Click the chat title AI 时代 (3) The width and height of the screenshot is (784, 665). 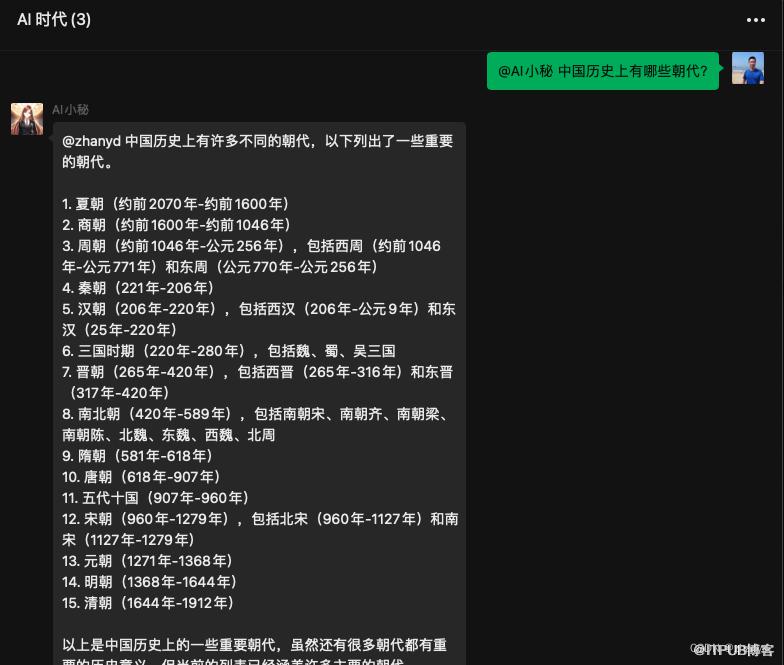pyautogui.click(x=54, y=20)
